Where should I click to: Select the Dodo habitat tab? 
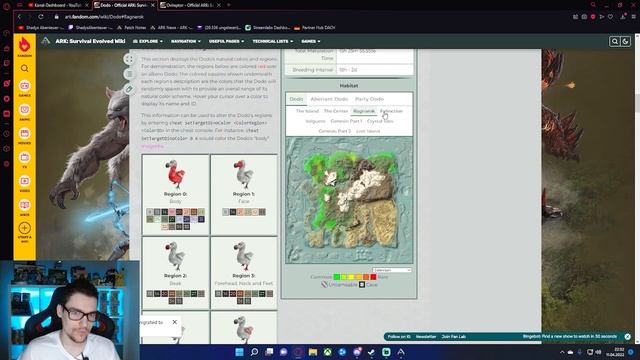tap(296, 99)
